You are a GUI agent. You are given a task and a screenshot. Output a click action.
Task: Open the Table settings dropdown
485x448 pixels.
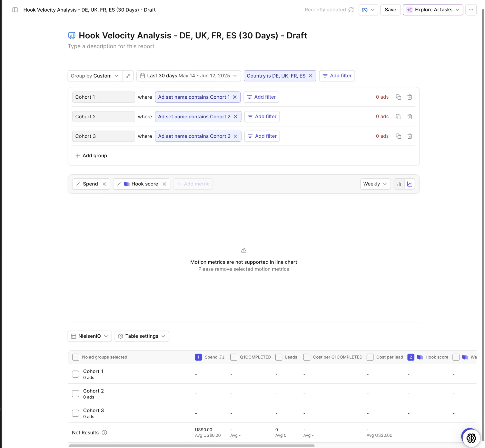click(x=142, y=336)
